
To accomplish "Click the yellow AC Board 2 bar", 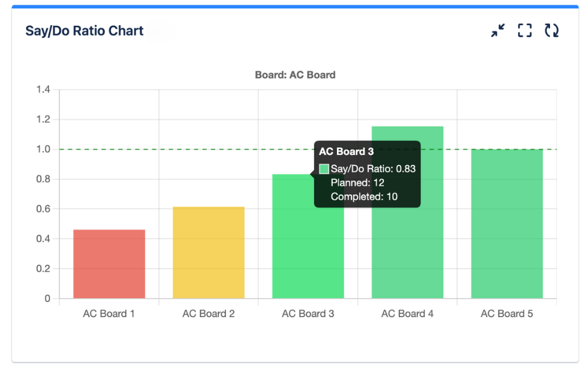I will 208,253.
